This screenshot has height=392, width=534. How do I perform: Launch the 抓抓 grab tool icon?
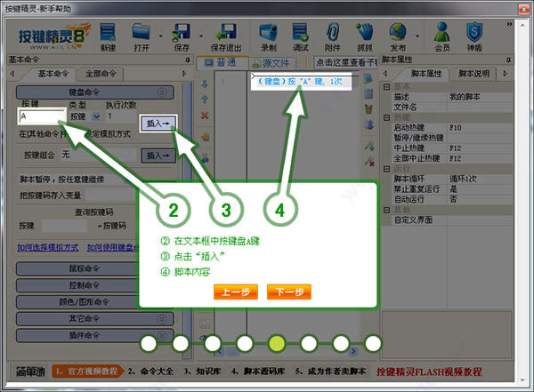tap(365, 37)
